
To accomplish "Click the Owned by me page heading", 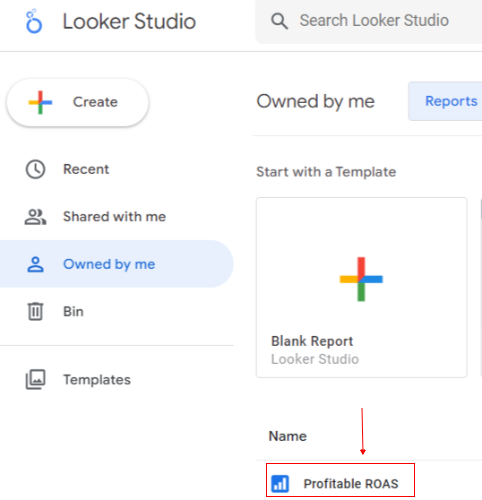I will [315, 101].
